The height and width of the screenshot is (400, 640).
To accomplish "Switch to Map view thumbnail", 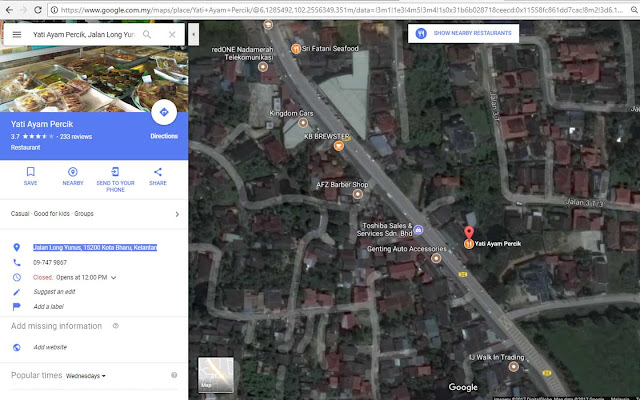I will point(216,374).
